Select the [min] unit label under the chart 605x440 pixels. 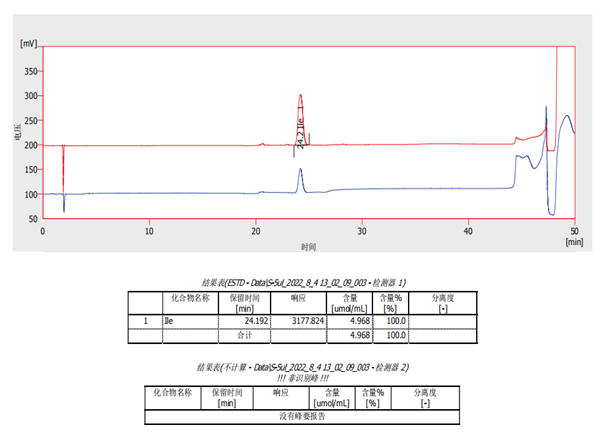[x=574, y=242]
